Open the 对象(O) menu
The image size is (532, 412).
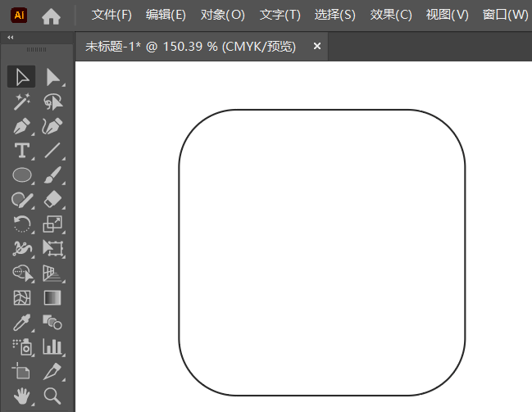(223, 15)
